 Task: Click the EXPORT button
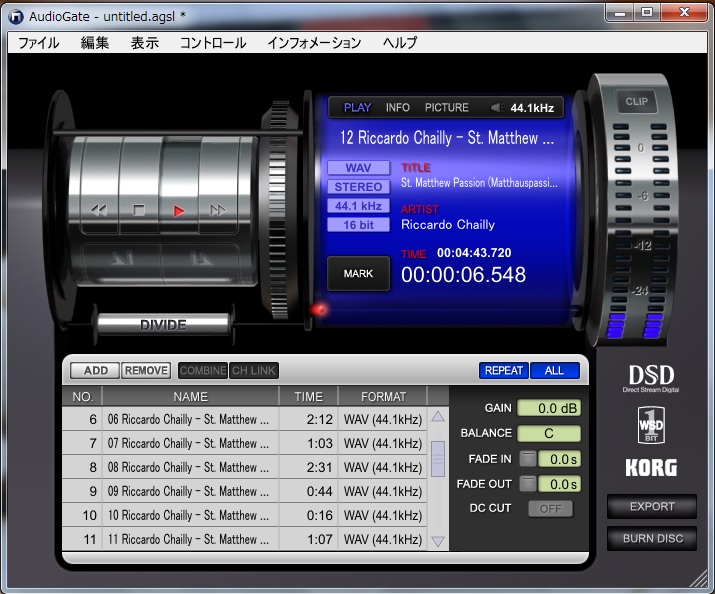pyautogui.click(x=652, y=506)
